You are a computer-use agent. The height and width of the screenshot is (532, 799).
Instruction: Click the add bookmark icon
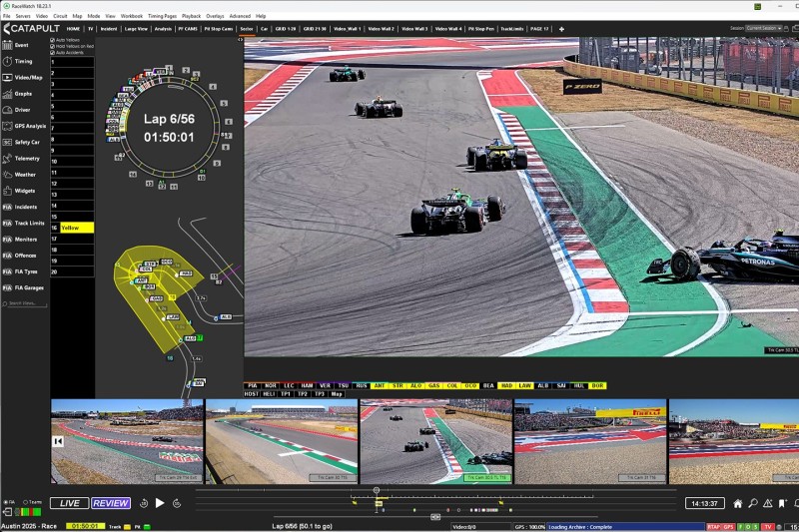click(783, 503)
